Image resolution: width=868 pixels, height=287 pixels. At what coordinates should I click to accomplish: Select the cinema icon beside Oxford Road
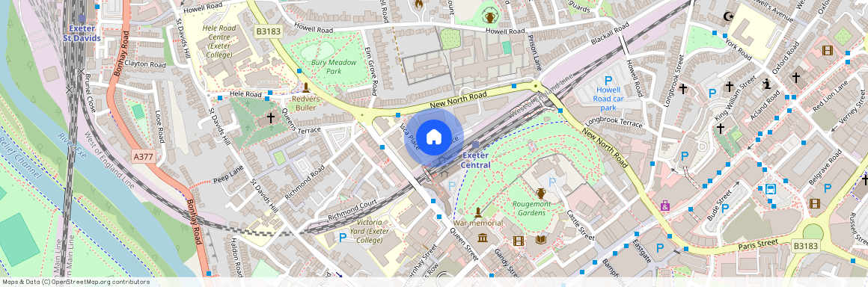point(827,50)
